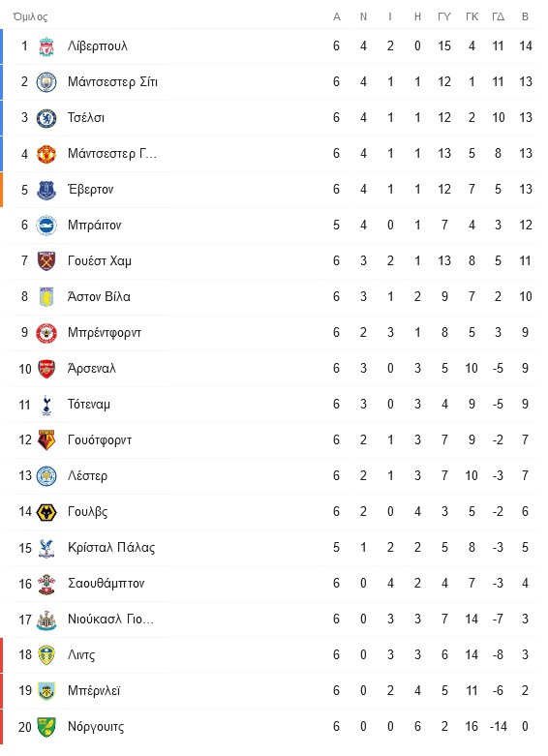Viewport: 548px width, 756px height.
Task: Open the Brighton club badge
Action: 46,226
